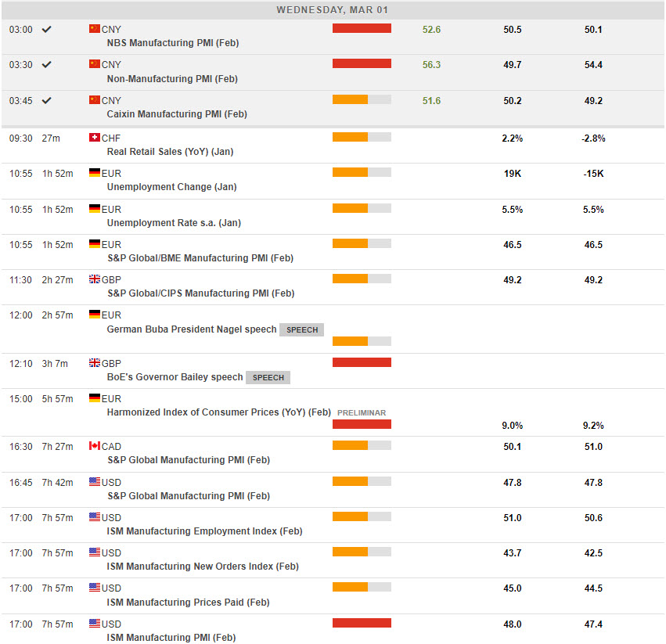Click the German flag in the 12:00 row
Viewport: 666px width, 644px height.
[95, 315]
